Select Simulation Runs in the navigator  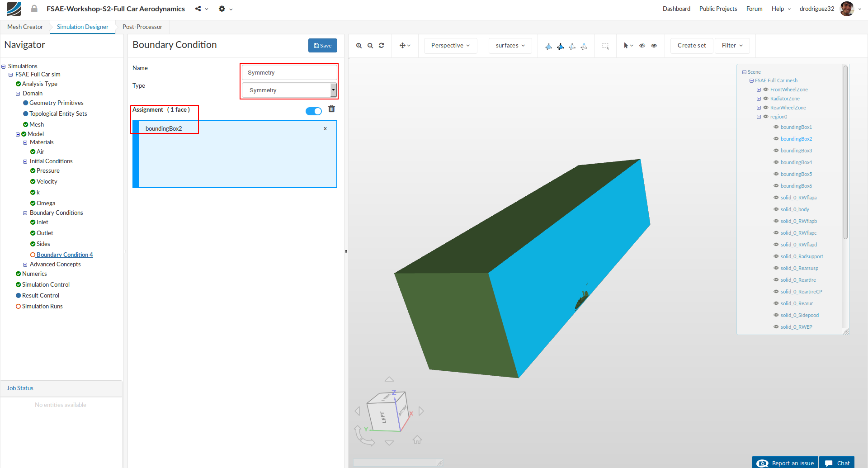point(42,306)
